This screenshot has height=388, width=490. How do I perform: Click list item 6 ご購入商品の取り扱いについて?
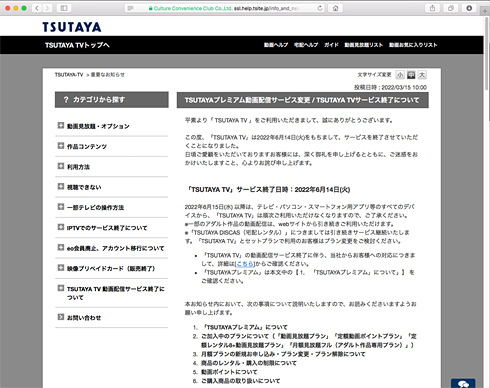240,381
